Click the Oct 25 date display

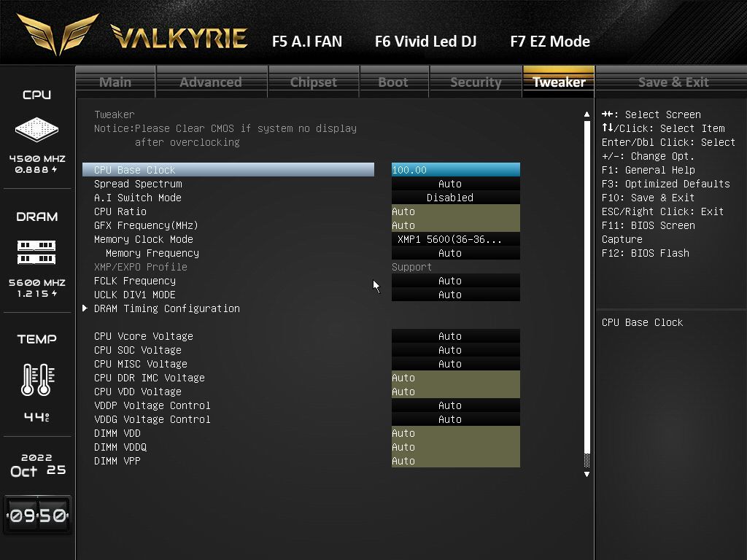[x=38, y=471]
